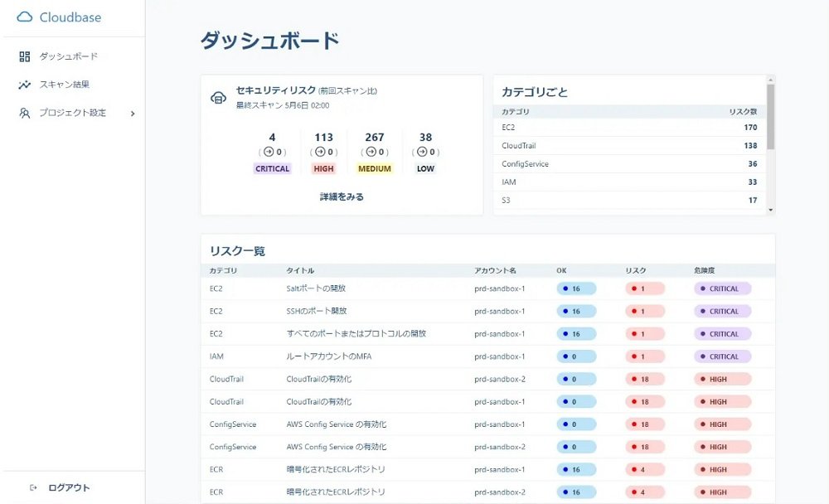Open CloudTrailの有効化 for prd-sandbox-2
829x504 pixels.
tap(319, 379)
